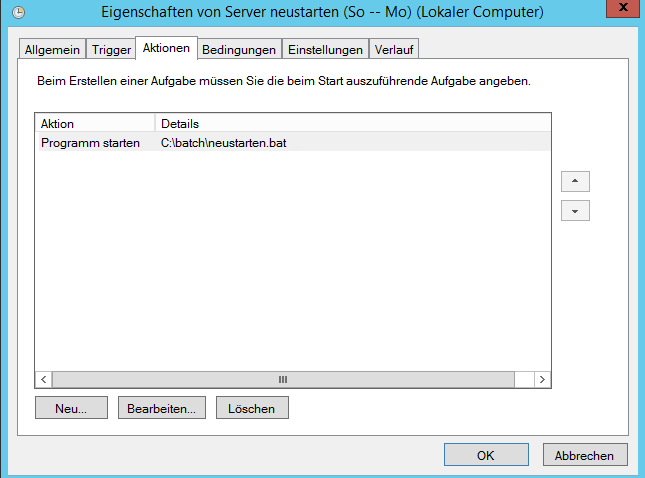Screen dimensions: 645x478
Task: Confirm with the OK button
Action: pos(486,455)
